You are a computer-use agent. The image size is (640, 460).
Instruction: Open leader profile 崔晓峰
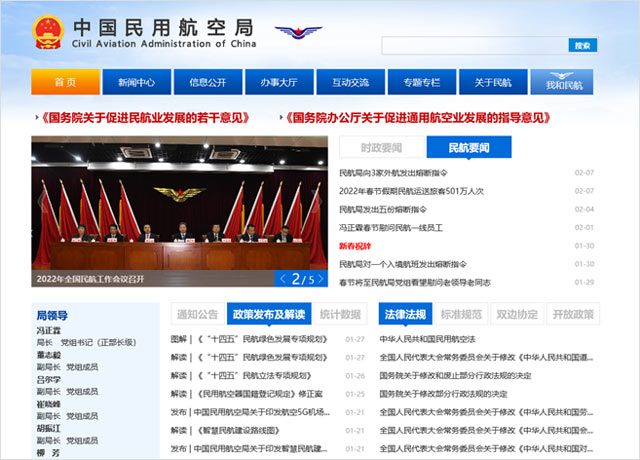pos(49,404)
